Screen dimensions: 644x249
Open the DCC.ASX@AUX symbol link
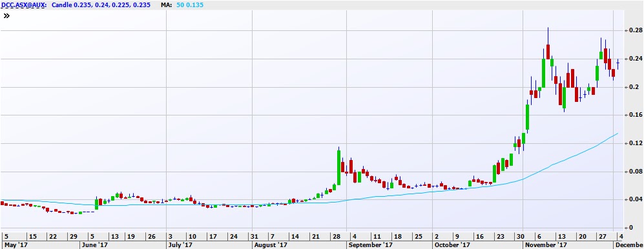(x=23, y=5)
